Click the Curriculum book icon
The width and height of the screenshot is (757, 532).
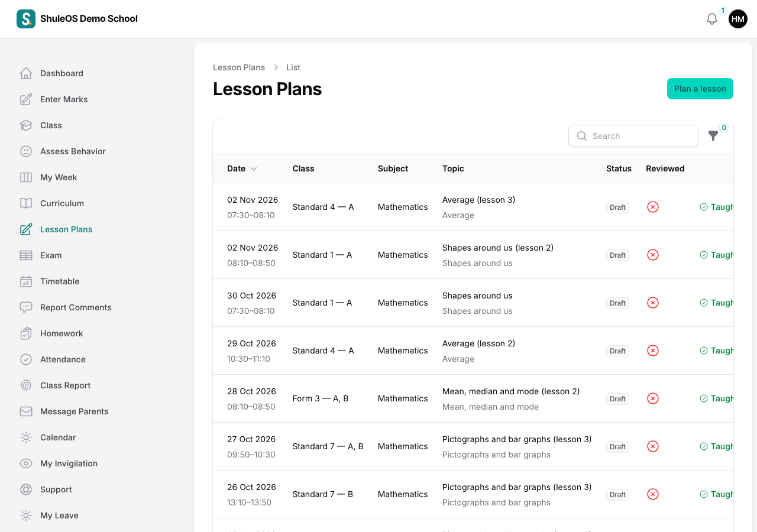tap(26, 203)
